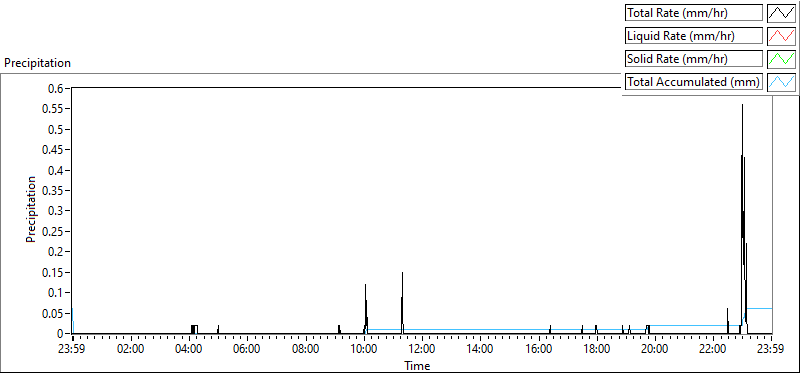Click the Time axis label

pyautogui.click(x=417, y=366)
